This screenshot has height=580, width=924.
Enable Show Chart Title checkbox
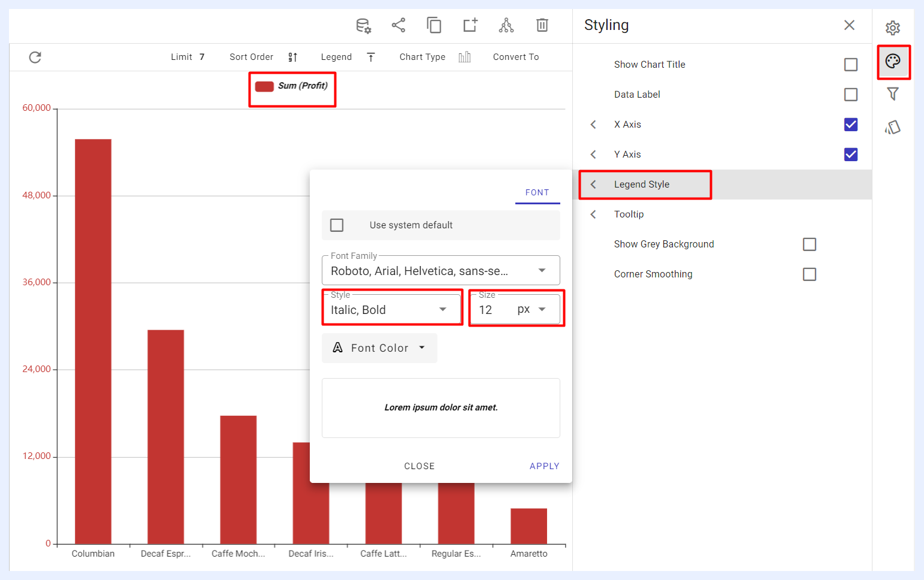pos(851,65)
